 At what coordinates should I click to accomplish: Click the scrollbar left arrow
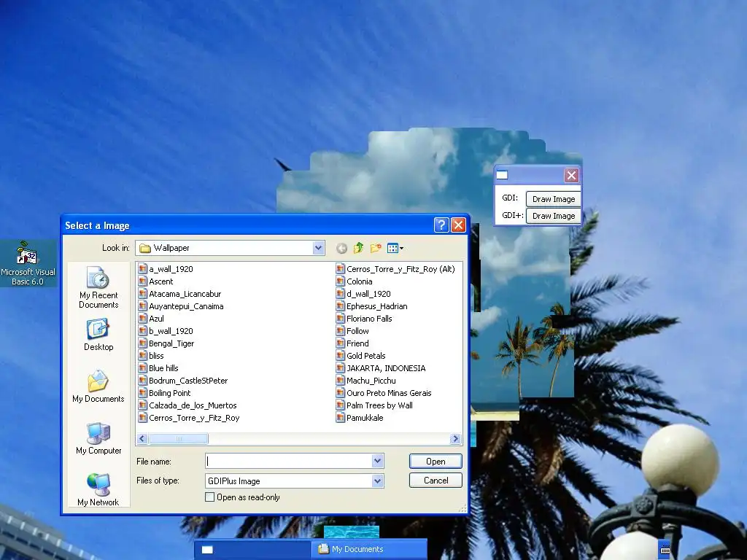142,438
